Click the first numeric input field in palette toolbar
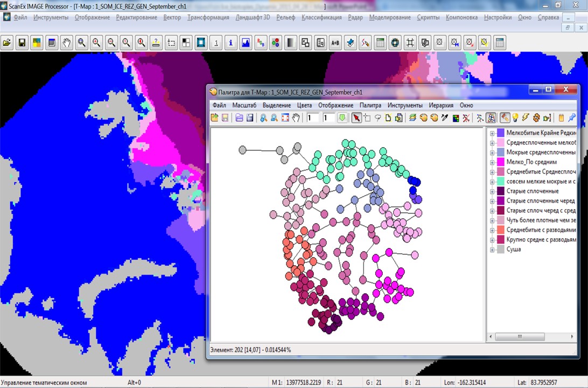Screen dimensions: 588x388 (x=313, y=118)
